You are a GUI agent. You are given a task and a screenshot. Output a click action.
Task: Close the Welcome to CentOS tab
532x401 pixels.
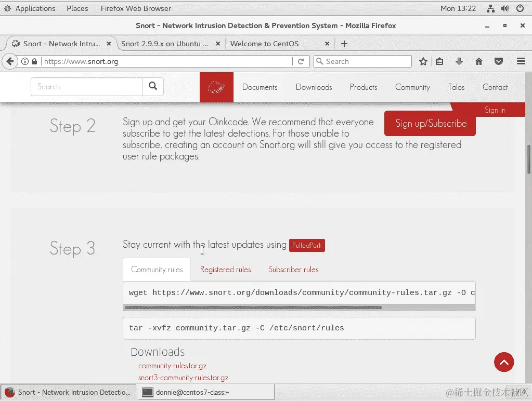(x=327, y=44)
